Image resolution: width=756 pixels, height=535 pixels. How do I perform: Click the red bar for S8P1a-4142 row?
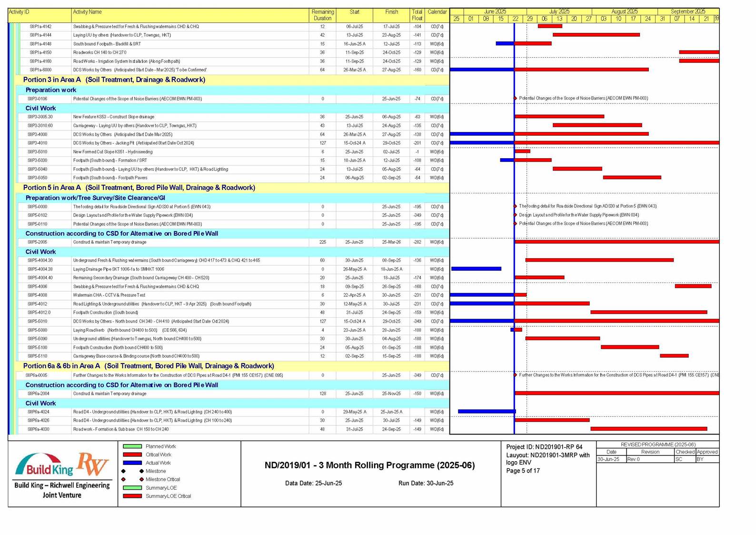pos(550,26)
